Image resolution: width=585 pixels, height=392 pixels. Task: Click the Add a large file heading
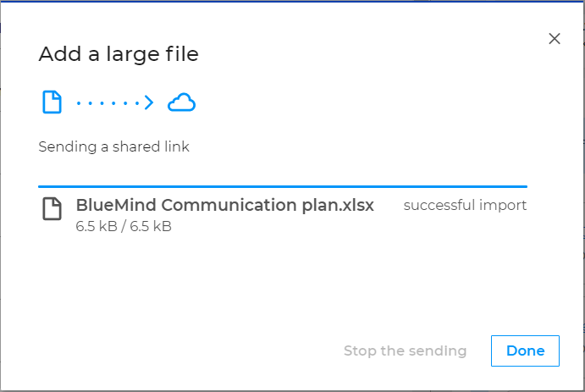[119, 54]
